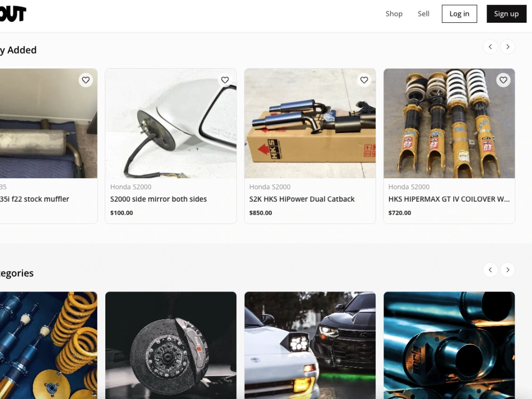Navigate back in Recently Added carousel
Image resolution: width=532 pixels, height=399 pixels.
point(491,46)
